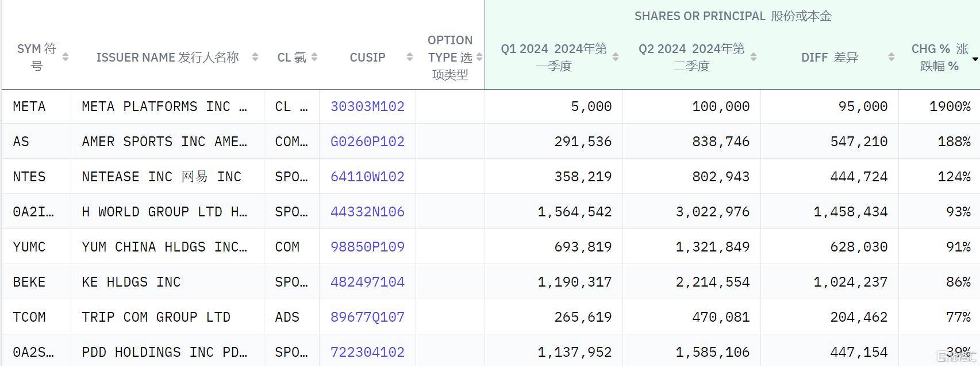Click DIFF value 444,724 for NTES
Screen dimensions: 980x366
click(x=859, y=177)
